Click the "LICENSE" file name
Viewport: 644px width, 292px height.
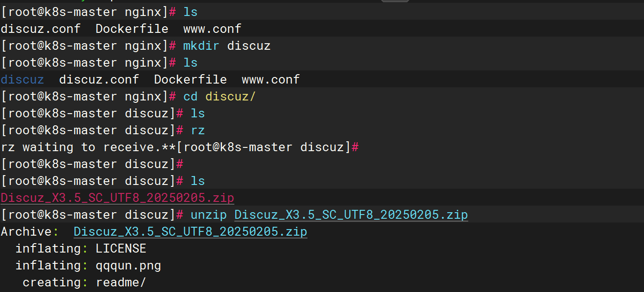click(121, 248)
